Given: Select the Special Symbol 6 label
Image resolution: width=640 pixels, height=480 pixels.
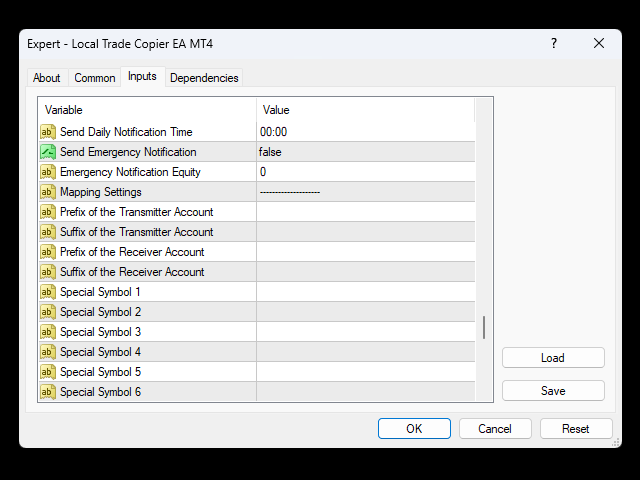Looking at the screenshot, I should tap(100, 392).
